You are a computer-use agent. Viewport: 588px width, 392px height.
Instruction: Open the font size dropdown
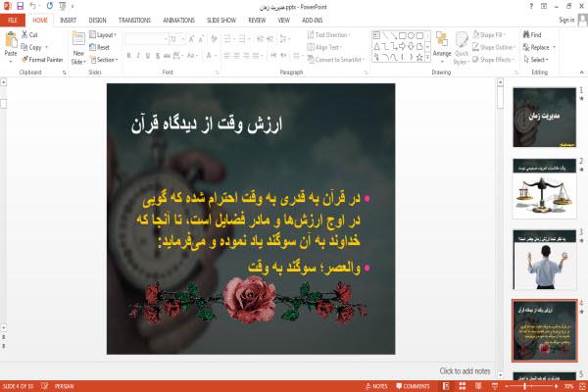(x=183, y=38)
